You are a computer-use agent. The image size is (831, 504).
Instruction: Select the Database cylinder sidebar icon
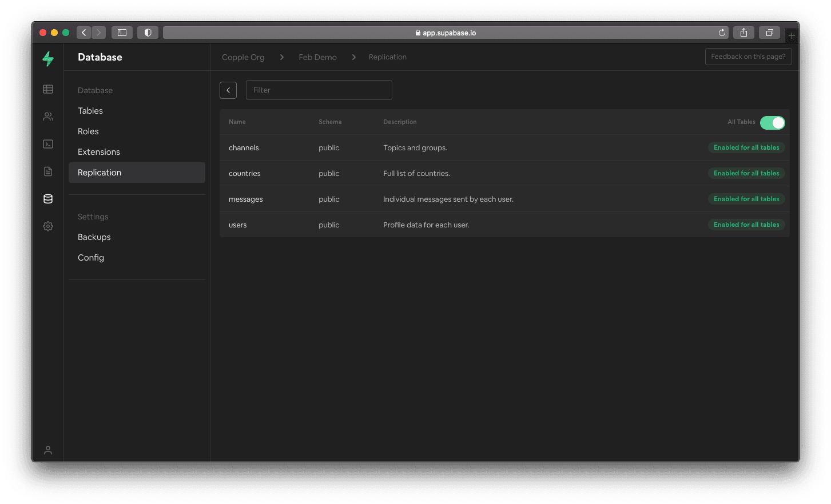pos(48,199)
